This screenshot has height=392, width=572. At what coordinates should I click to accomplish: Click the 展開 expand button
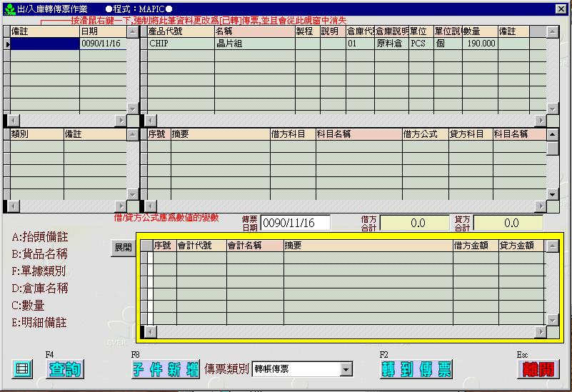pos(122,248)
